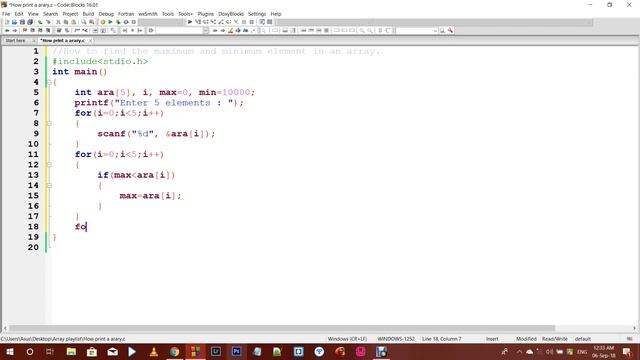The image size is (640, 360).
Task: Click the Next line debug icon
Action: 205,22
